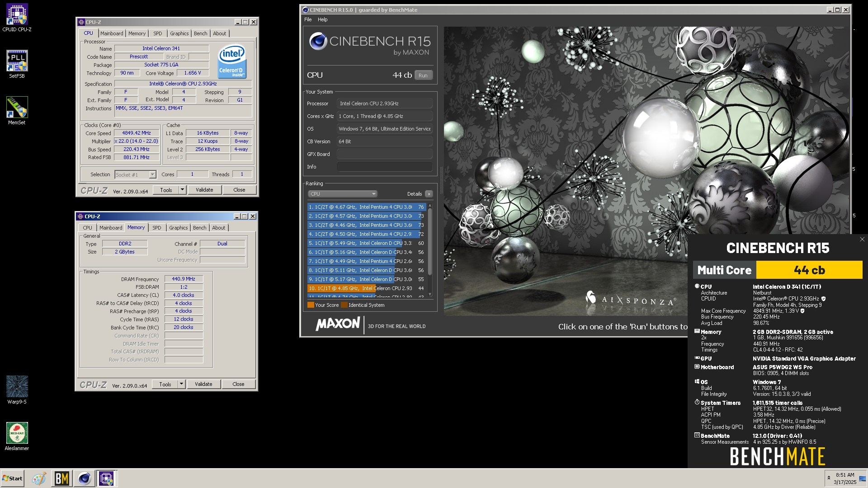
Task: Click the CPU-Z title bar icon in top window
Action: 81,22
